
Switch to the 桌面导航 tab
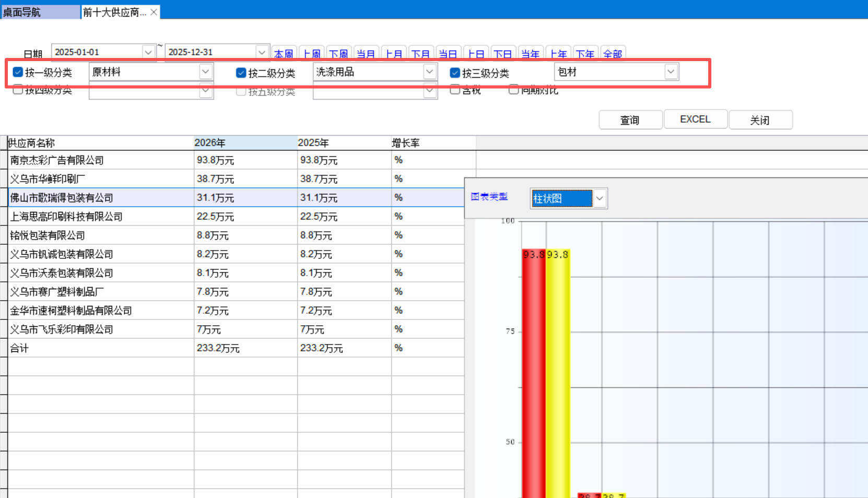coord(22,12)
